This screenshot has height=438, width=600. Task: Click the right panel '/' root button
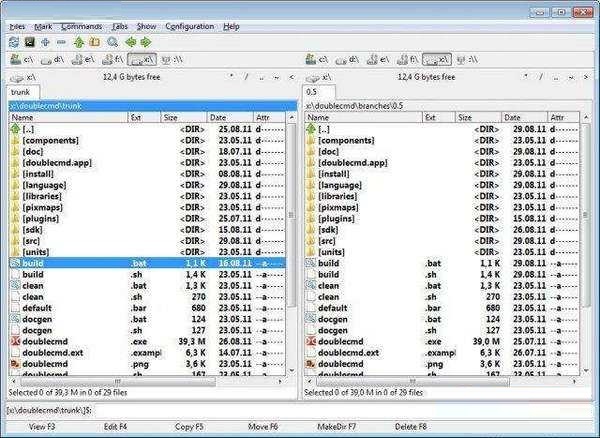pos(541,77)
